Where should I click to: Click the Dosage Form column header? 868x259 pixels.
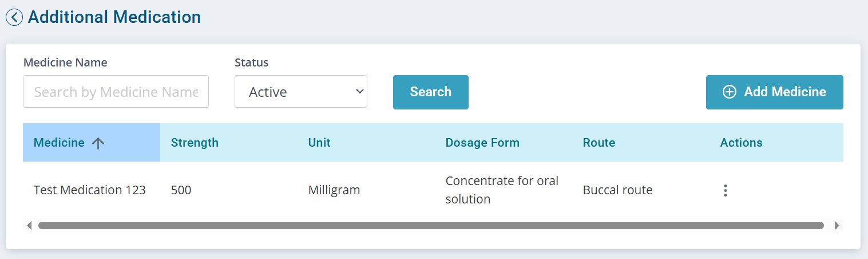tap(482, 143)
